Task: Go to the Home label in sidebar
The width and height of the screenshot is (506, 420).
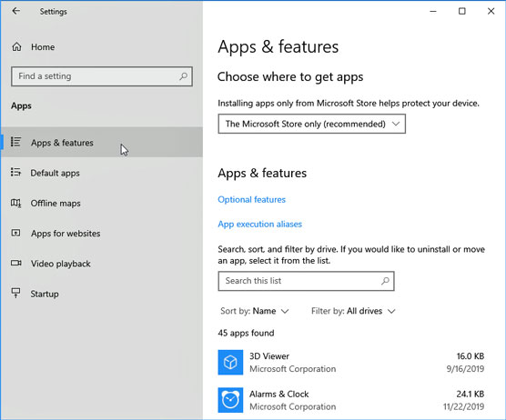Action: [43, 47]
